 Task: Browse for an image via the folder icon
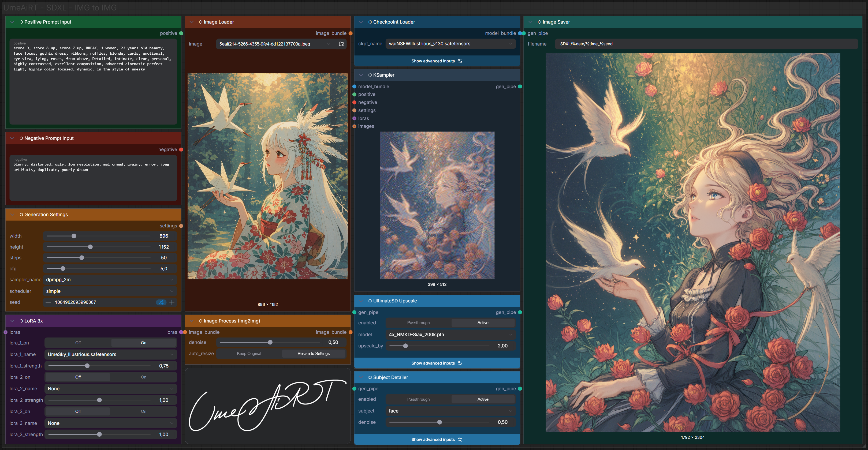(x=341, y=44)
